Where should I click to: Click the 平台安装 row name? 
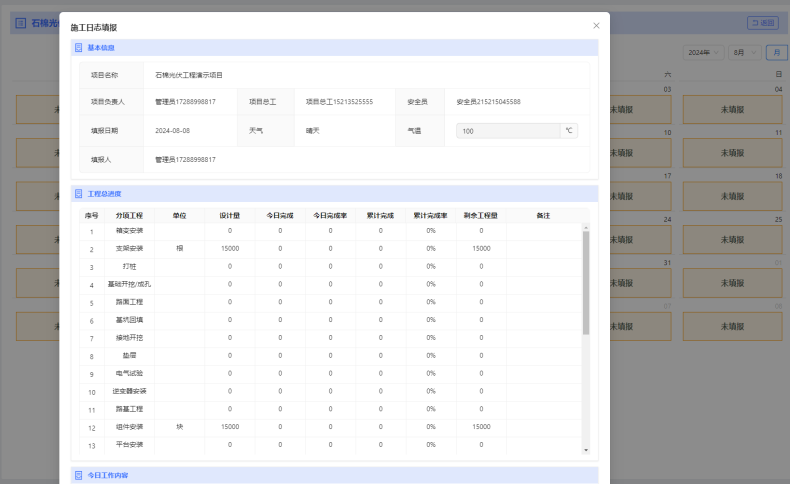(129, 445)
